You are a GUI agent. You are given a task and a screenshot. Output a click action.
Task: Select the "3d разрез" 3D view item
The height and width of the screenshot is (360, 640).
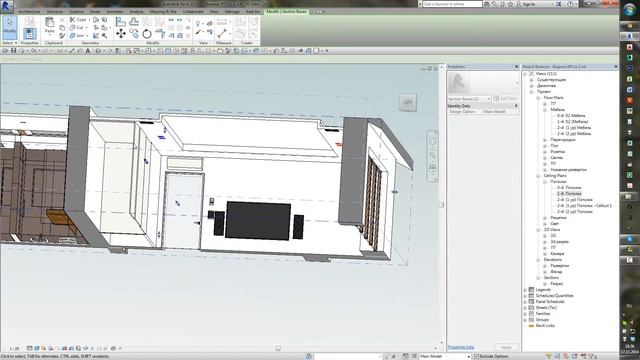(560, 242)
